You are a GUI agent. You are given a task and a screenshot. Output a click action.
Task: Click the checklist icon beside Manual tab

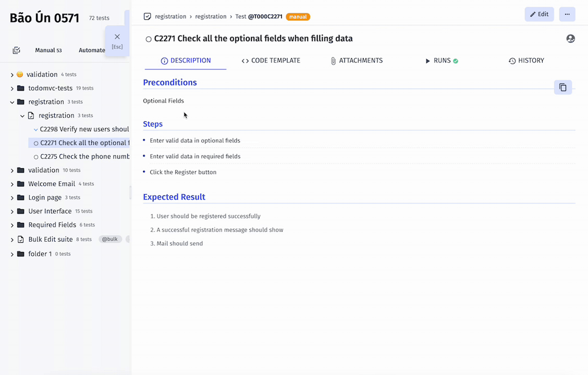tap(17, 50)
